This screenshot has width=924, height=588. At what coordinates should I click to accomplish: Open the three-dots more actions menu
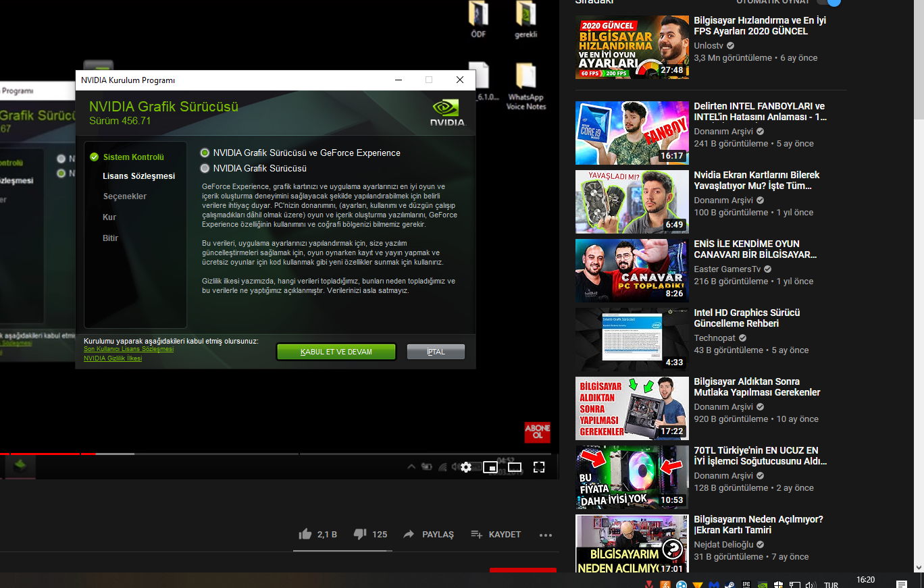pyautogui.click(x=546, y=535)
